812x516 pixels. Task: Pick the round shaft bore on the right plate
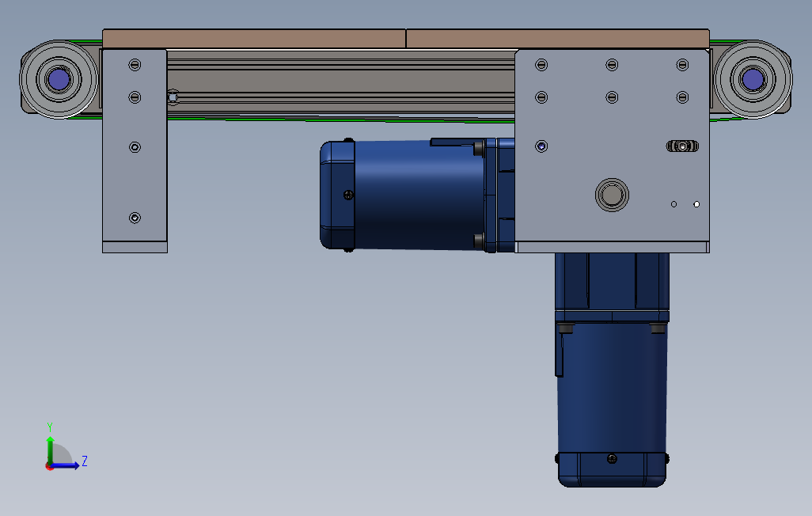click(612, 195)
